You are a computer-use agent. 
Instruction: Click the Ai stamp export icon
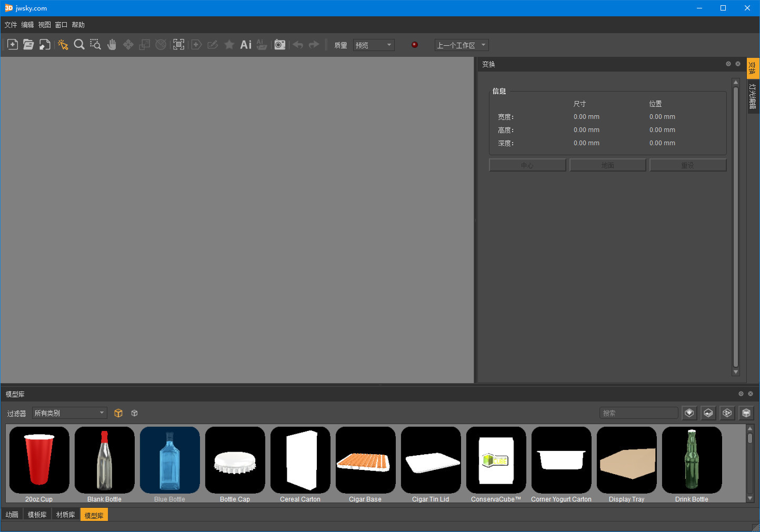pos(262,45)
